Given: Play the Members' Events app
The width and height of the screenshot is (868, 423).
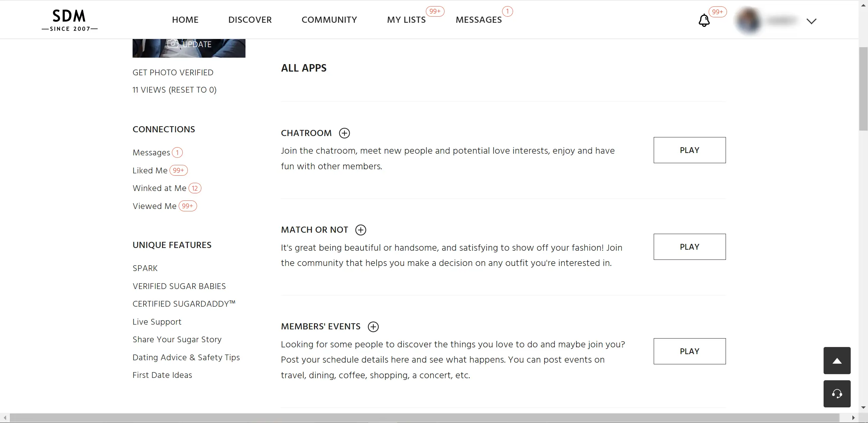Looking at the screenshot, I should point(690,351).
